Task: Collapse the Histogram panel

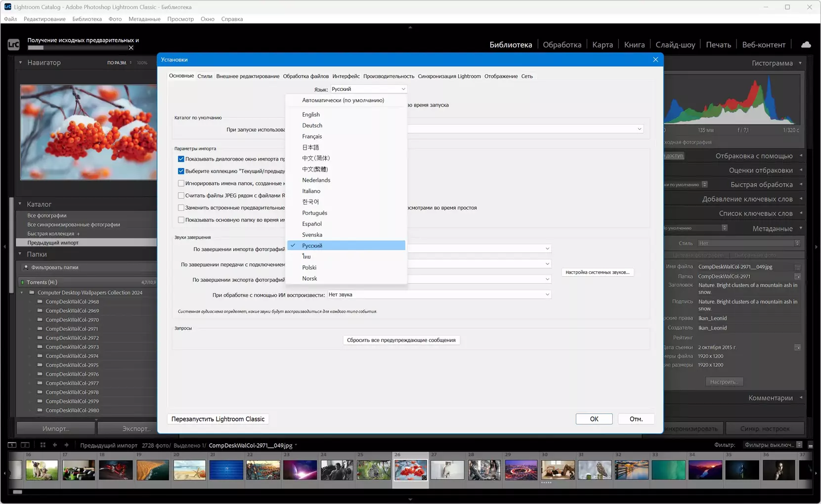Action: tap(800, 63)
